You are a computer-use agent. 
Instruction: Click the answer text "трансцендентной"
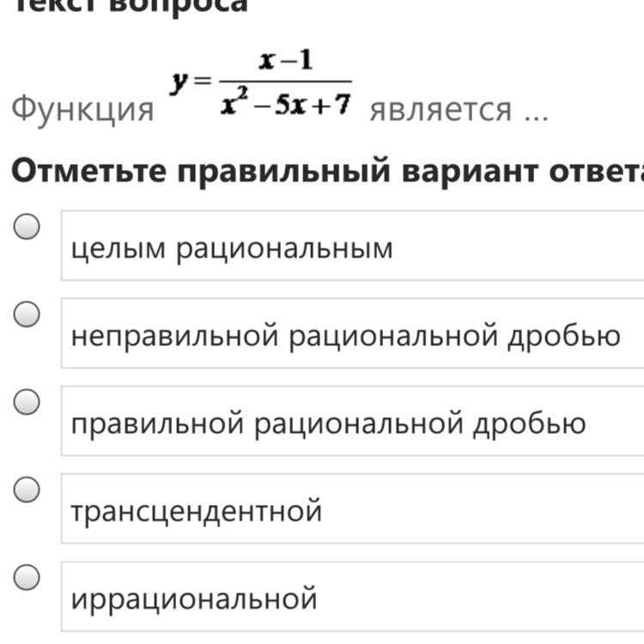pos(196,511)
